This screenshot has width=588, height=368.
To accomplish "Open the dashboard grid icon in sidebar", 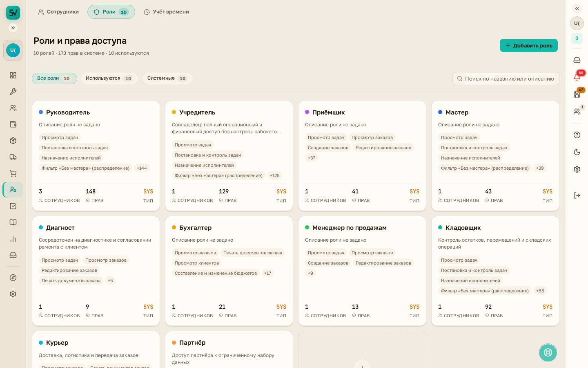I will pyautogui.click(x=13, y=75).
